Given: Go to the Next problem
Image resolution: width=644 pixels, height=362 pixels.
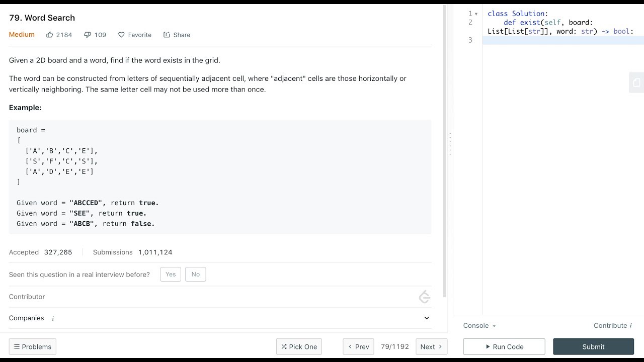Looking at the screenshot, I should click(431, 346).
